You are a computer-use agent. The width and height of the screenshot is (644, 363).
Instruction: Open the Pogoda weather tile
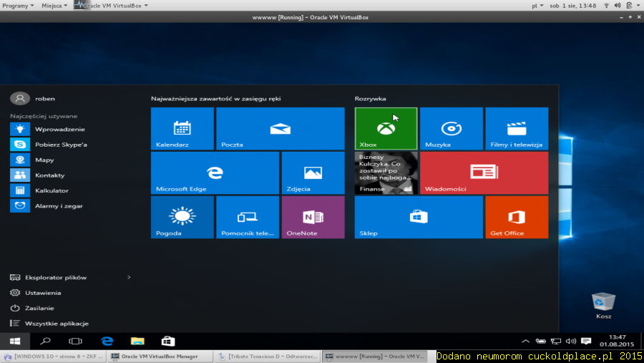[182, 217]
